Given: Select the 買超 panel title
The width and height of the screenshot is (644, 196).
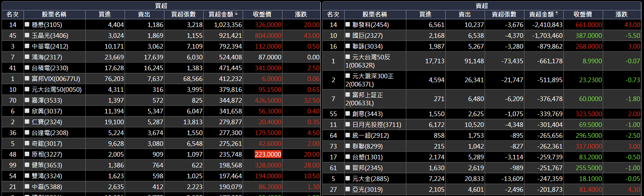Looking at the screenshot, I should [x=161, y=5].
